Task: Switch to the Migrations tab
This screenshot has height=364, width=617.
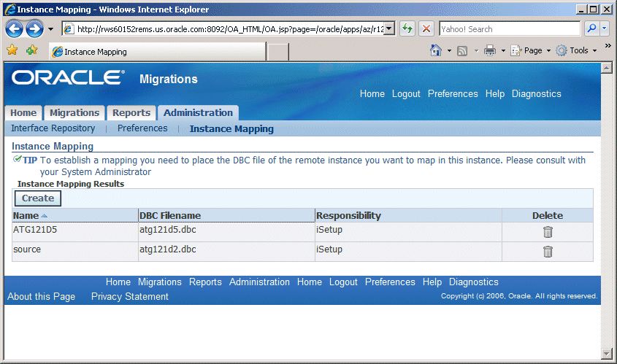Action: click(x=74, y=113)
